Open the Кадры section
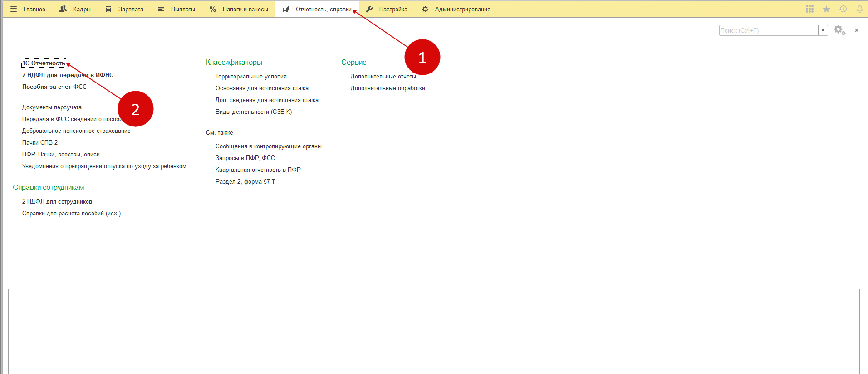 click(75, 9)
